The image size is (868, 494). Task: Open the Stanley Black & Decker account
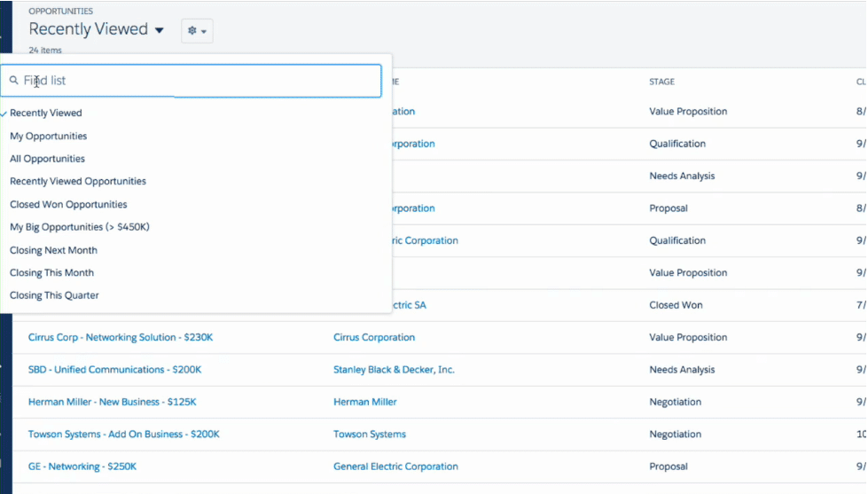tap(394, 370)
